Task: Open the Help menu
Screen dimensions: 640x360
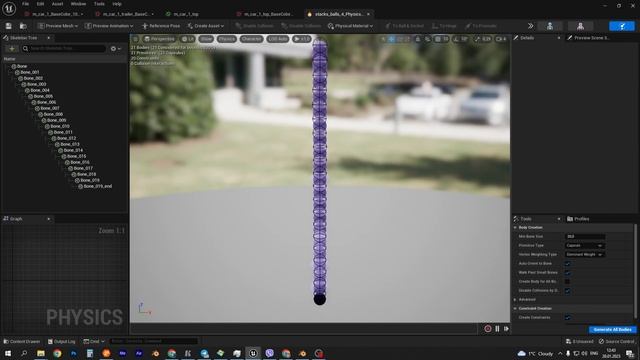Action: pos(117,4)
